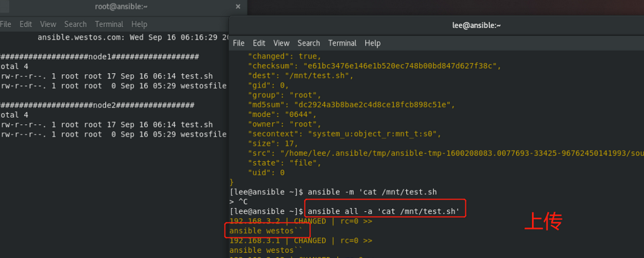This screenshot has width=644, height=258.
Task: Open Terminal menu in lee@ansible terminal
Action: (x=343, y=43)
